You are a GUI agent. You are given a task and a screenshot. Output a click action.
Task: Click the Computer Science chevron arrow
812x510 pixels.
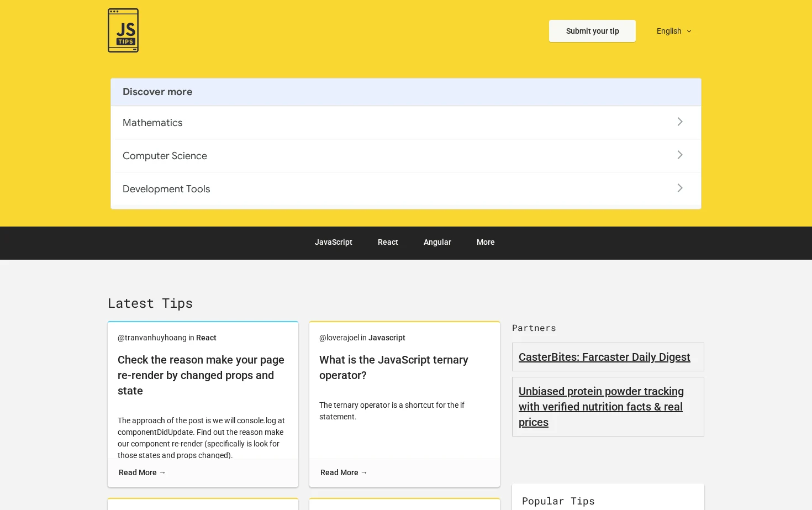pyautogui.click(x=680, y=155)
